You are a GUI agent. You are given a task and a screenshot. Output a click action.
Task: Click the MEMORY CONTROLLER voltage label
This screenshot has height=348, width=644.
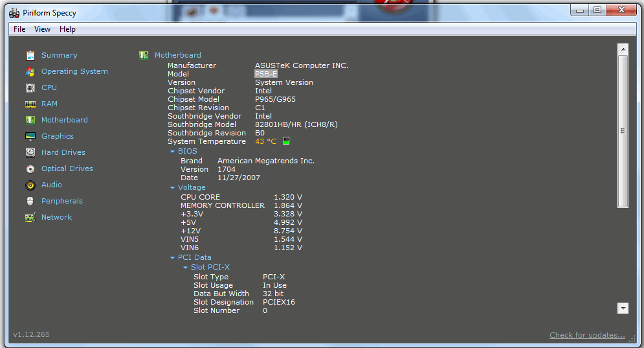click(222, 205)
